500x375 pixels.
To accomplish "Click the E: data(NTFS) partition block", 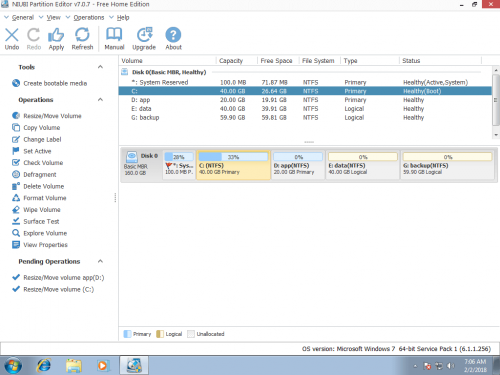I will click(x=363, y=165).
